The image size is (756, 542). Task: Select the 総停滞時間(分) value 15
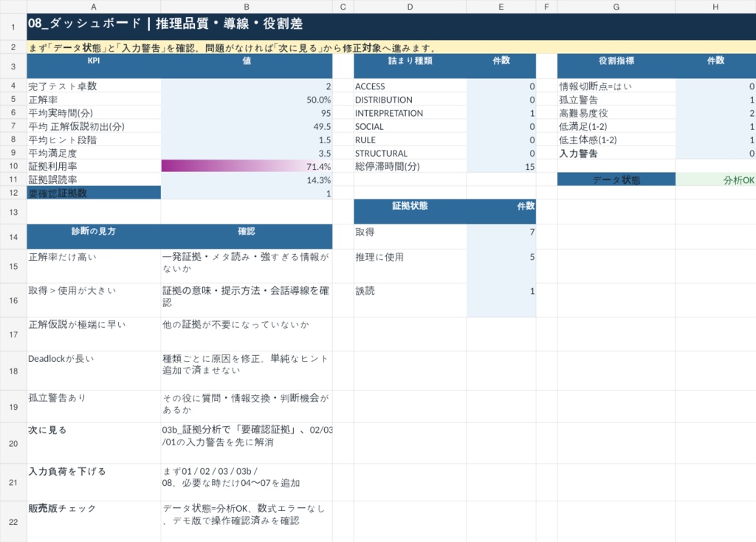(x=501, y=166)
